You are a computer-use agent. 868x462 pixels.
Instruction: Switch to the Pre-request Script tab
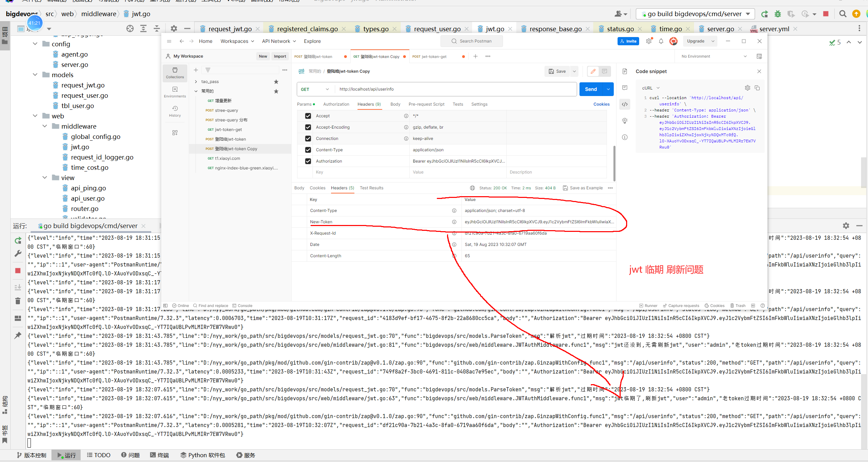tap(426, 104)
